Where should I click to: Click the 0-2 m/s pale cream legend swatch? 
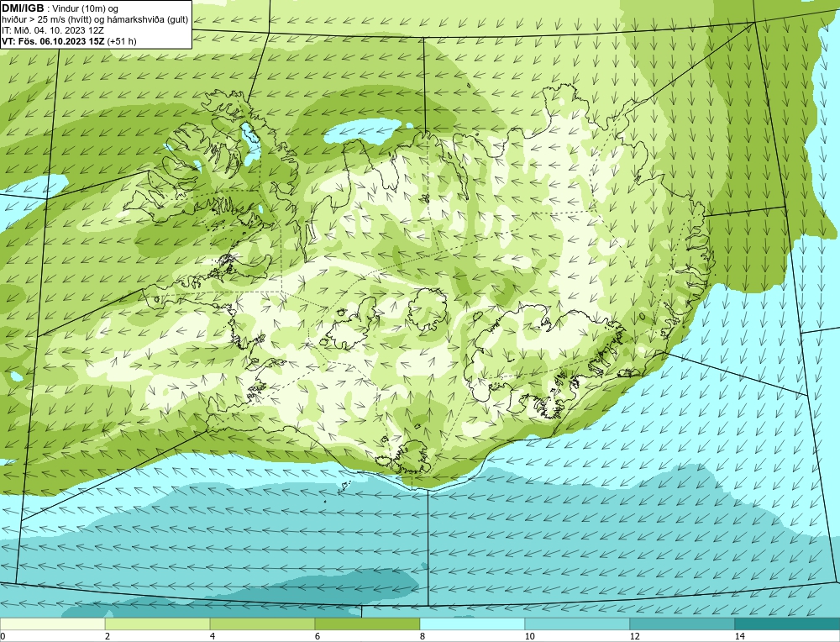click(52, 624)
